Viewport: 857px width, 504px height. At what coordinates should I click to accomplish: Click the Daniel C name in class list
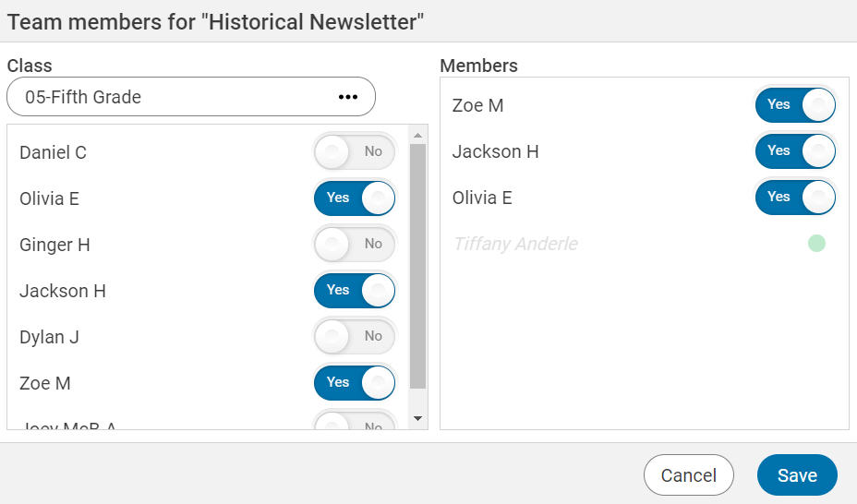pyautogui.click(x=54, y=153)
